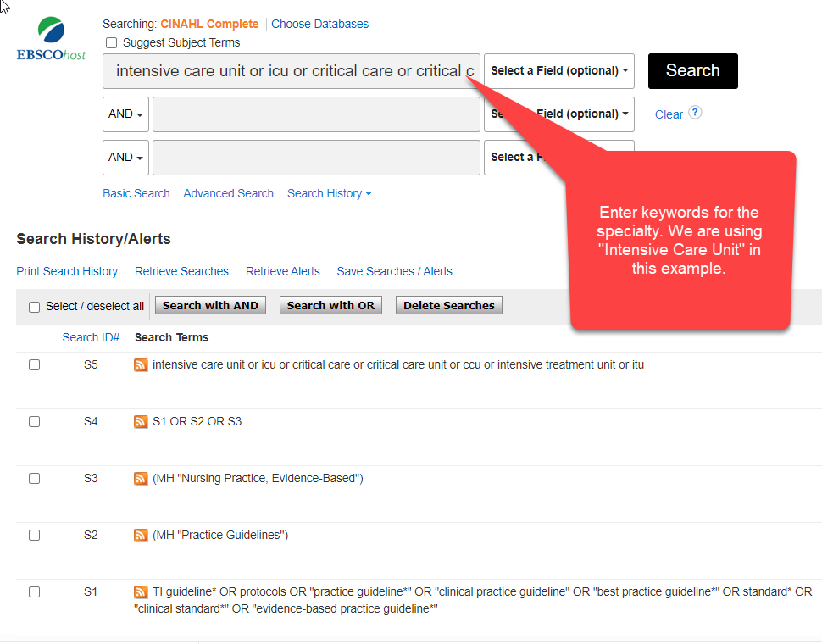822x644 pixels.
Task: Switch to Advanced Search
Action: point(229,193)
